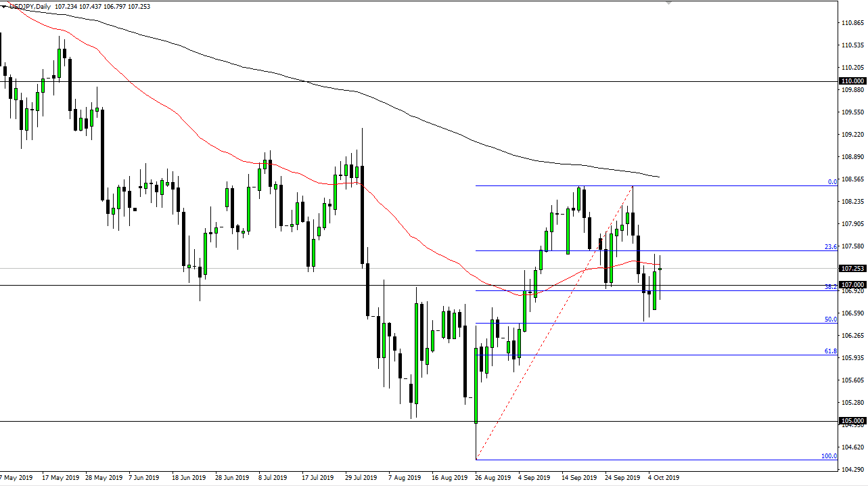Click the 7 Aug 2019 date label

tap(405, 478)
